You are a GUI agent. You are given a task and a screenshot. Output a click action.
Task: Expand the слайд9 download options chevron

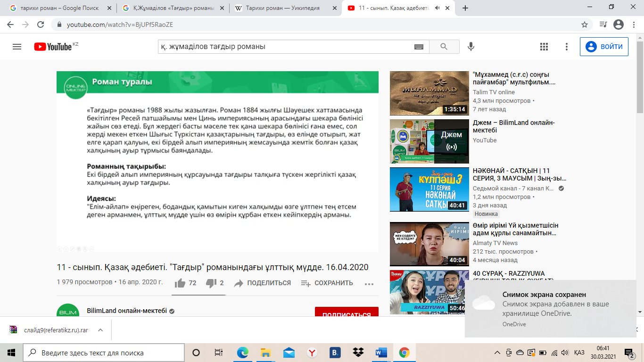point(100,330)
